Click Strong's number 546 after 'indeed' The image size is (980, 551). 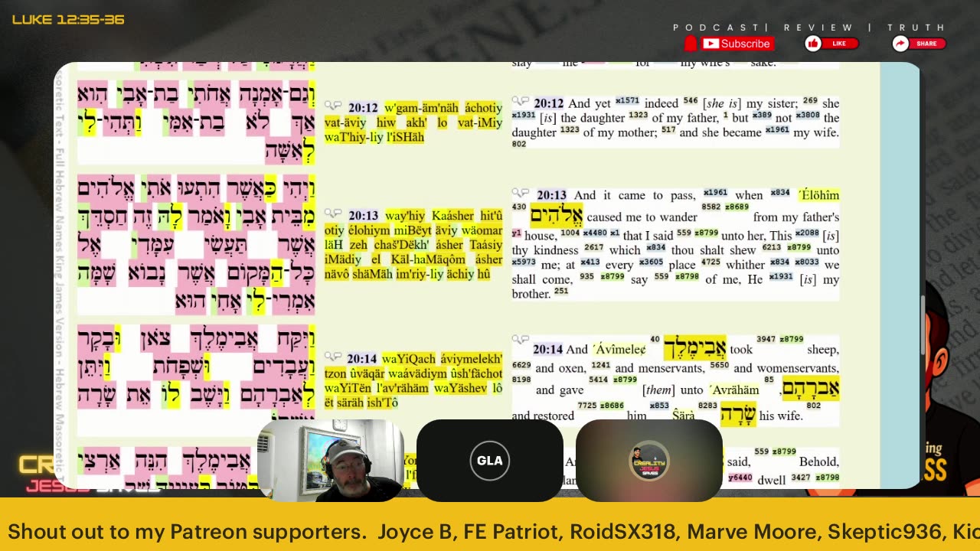coord(691,100)
